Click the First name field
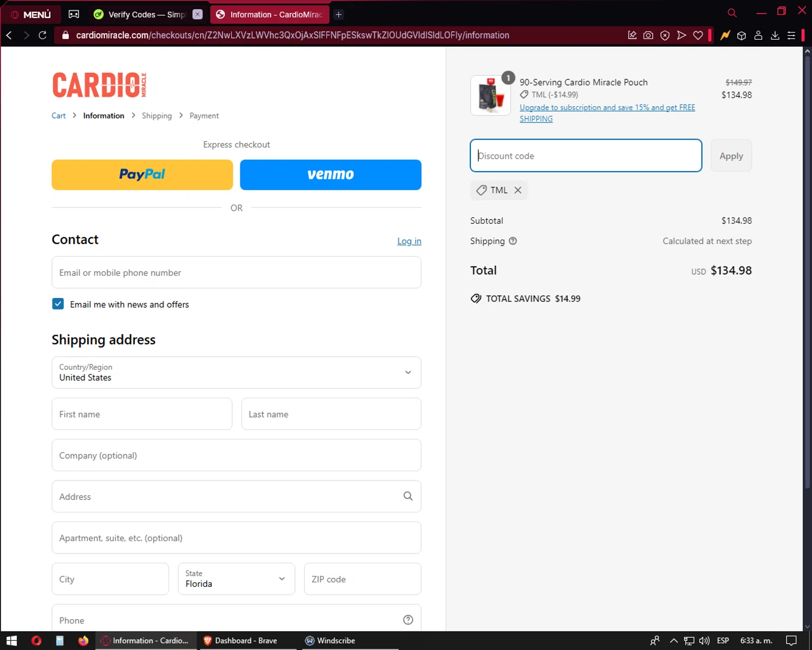The width and height of the screenshot is (812, 650). (142, 414)
